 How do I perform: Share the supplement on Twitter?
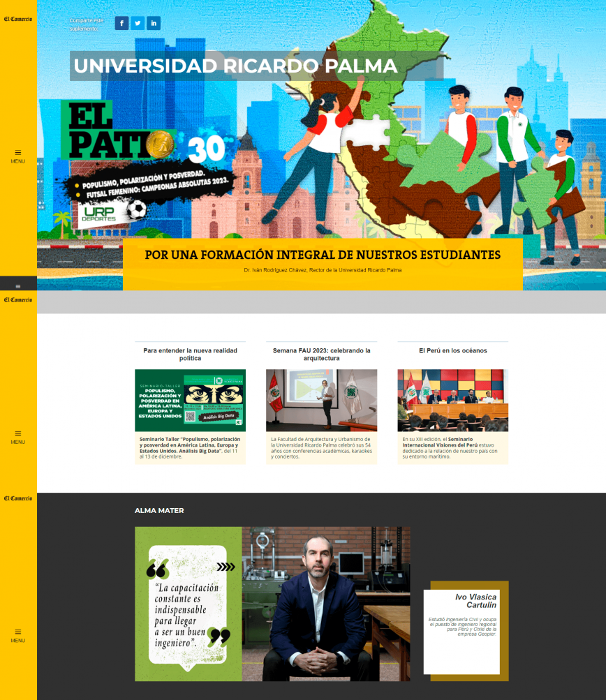pos(138,23)
